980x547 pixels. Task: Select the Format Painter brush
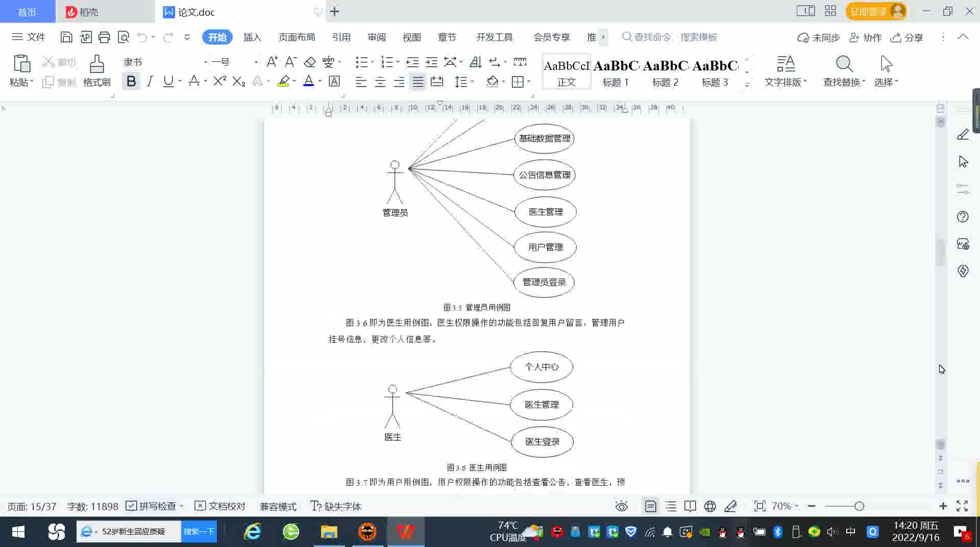pos(97,71)
